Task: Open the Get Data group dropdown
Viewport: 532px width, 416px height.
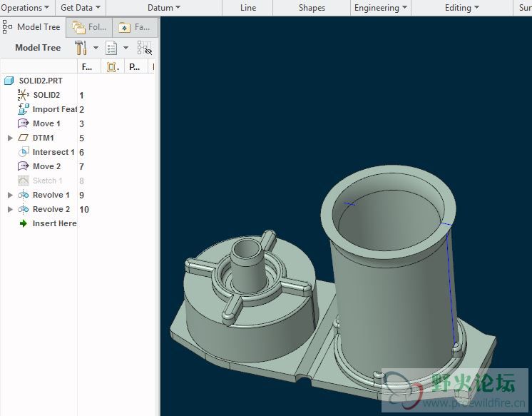Action: point(81,7)
